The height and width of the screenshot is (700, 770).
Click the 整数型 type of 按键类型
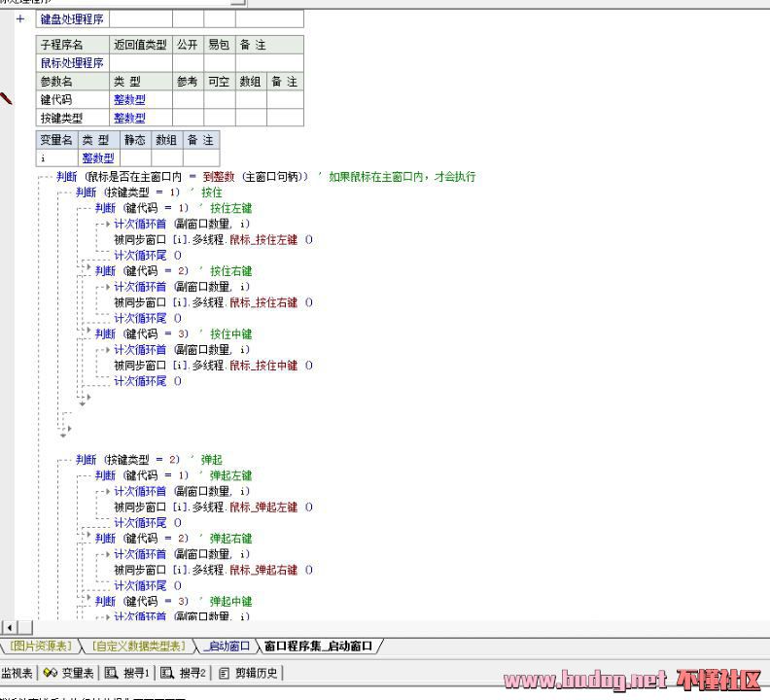(x=129, y=118)
